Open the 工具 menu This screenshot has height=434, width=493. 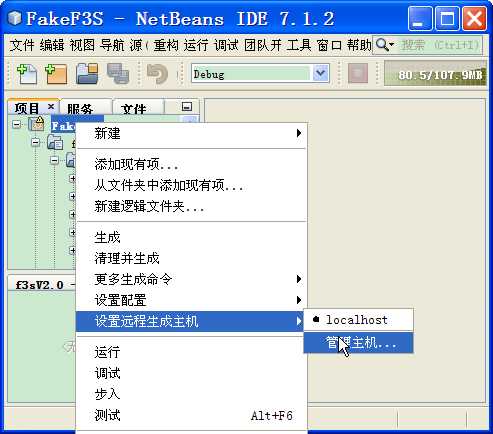[299, 45]
